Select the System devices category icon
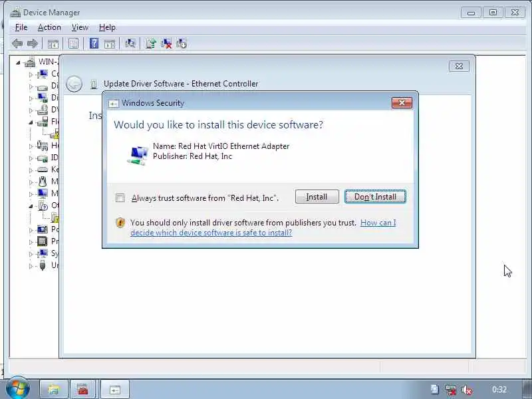The height and width of the screenshot is (399, 532). [x=43, y=253]
